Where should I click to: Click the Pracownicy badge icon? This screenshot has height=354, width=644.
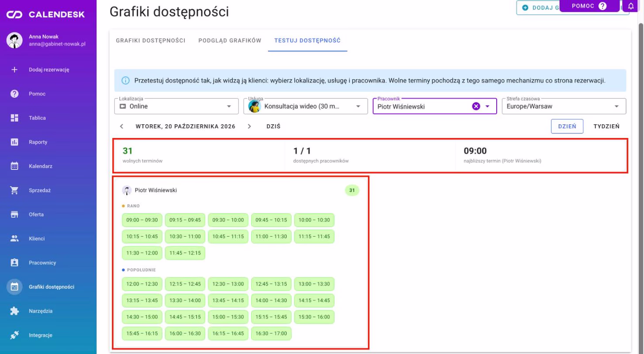[x=14, y=263]
